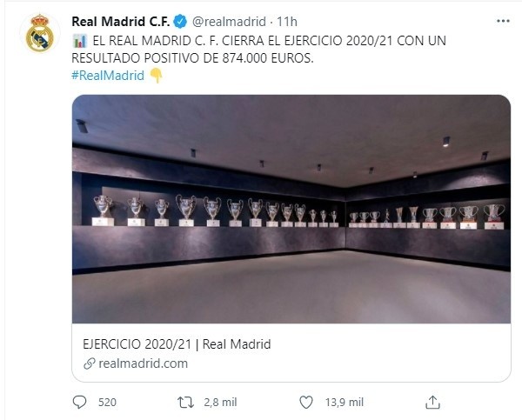The height and width of the screenshot is (420, 522).
Task: Open the @realmadrid handle link
Action: tap(229, 22)
